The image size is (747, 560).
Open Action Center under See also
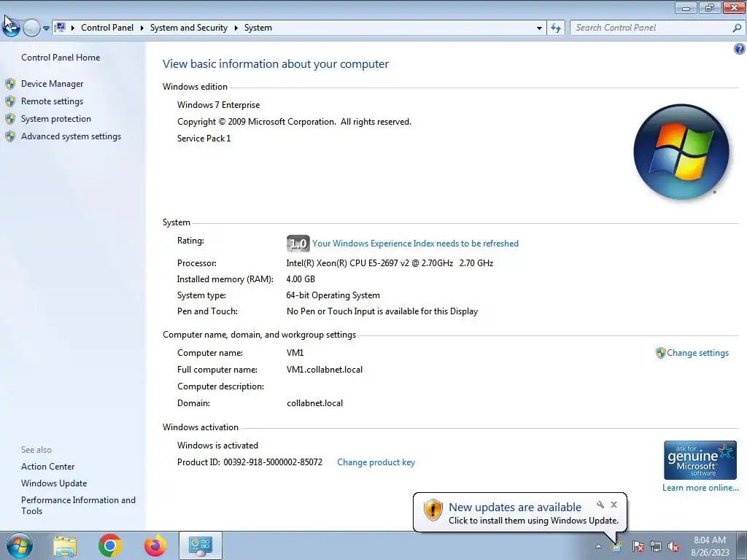tap(47, 467)
